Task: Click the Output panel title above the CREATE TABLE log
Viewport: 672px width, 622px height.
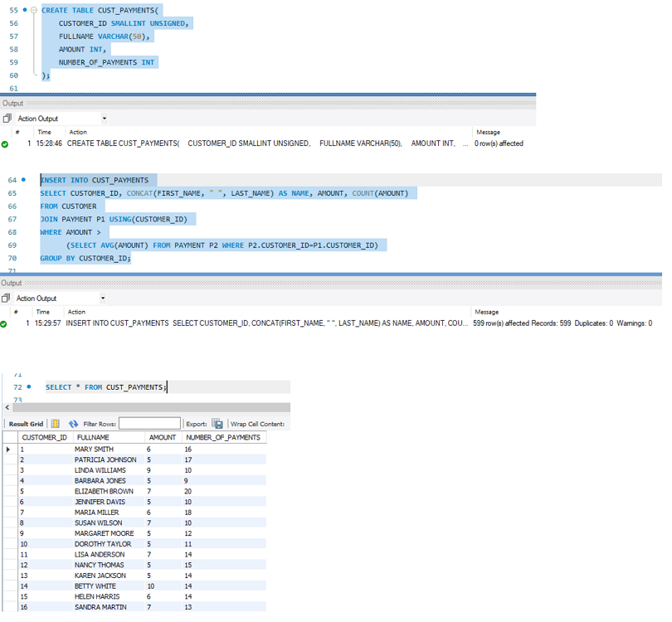Action: [12, 103]
